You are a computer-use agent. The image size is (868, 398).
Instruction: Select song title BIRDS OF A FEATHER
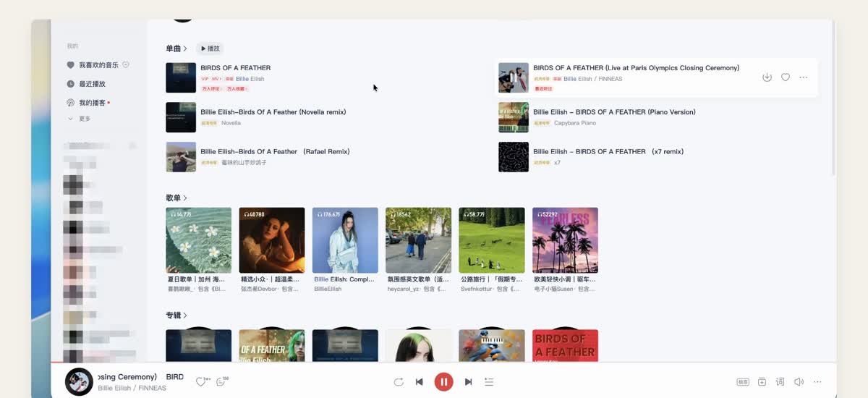(236, 68)
